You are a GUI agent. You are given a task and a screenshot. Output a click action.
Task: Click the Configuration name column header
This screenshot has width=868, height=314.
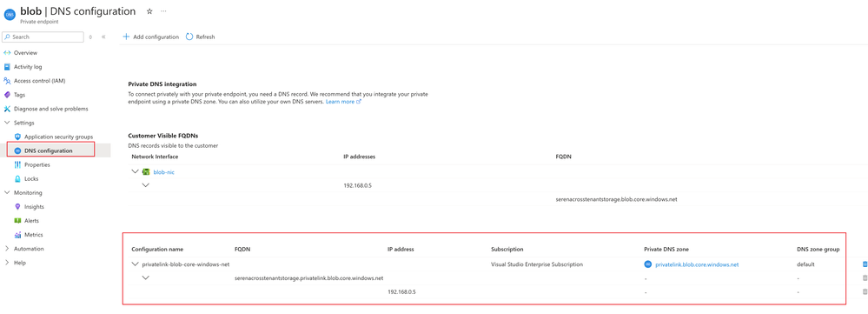157,250
